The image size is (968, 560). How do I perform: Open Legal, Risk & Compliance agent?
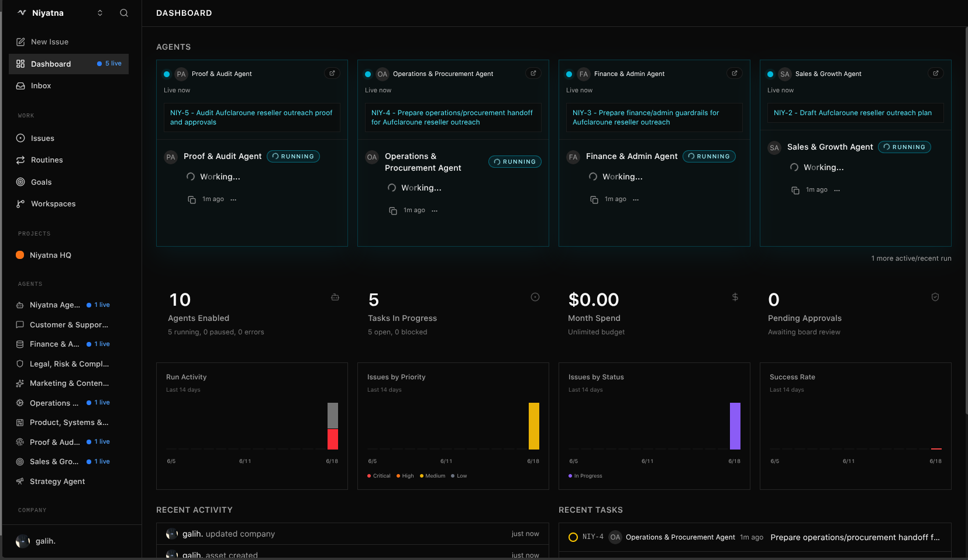pyautogui.click(x=69, y=364)
